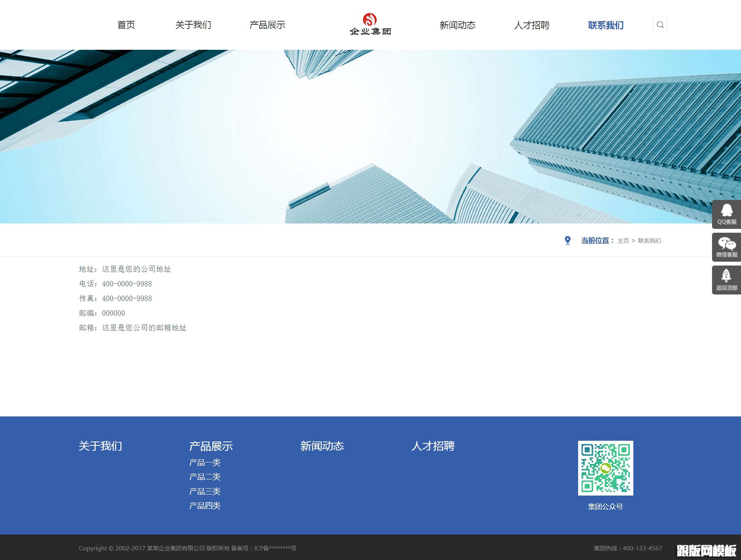Click 人才招聘 in the navigation bar
The height and width of the screenshot is (560, 741).
pyautogui.click(x=533, y=25)
